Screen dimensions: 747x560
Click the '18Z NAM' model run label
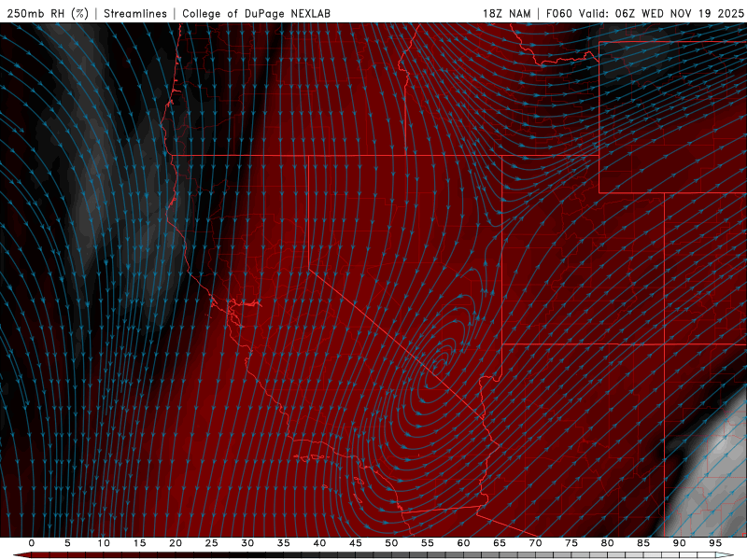(507, 13)
